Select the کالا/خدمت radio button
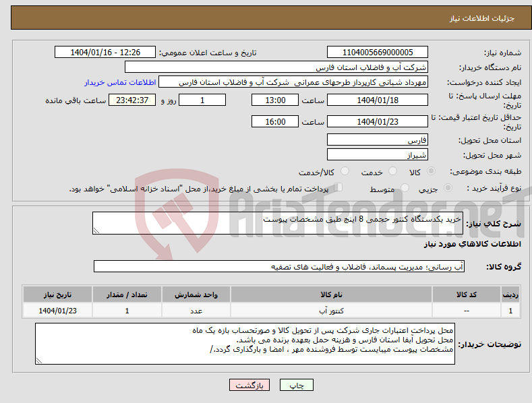 pos(345,171)
